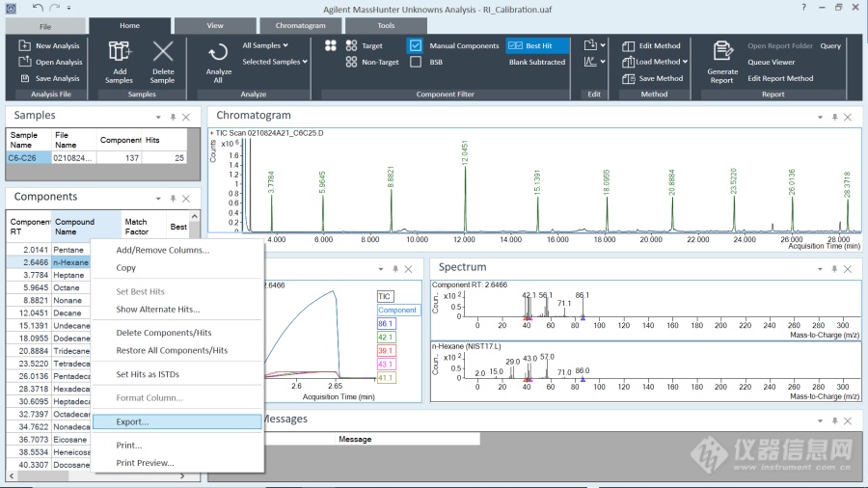Open the Chromatogram panel options dropdown
Image resolution: width=868 pixels, height=488 pixels.
[820, 117]
